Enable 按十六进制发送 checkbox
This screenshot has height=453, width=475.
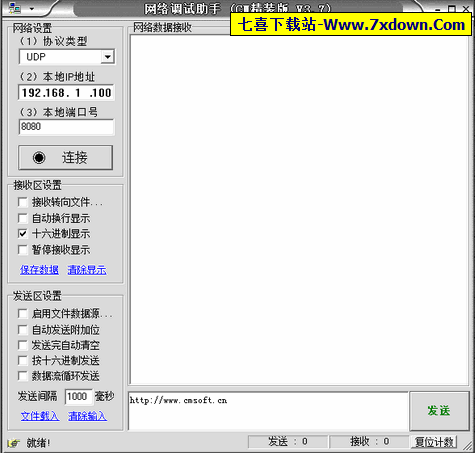23,360
